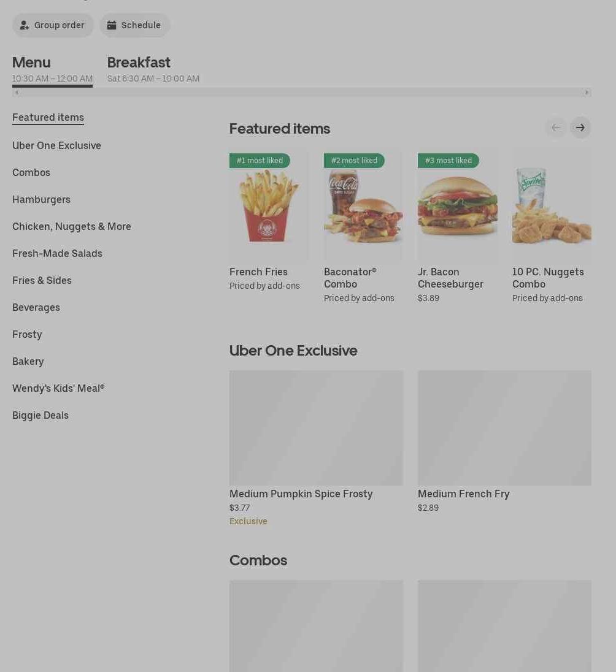Open the Frosty category link
The width and height of the screenshot is (616, 672).
[x=27, y=334]
